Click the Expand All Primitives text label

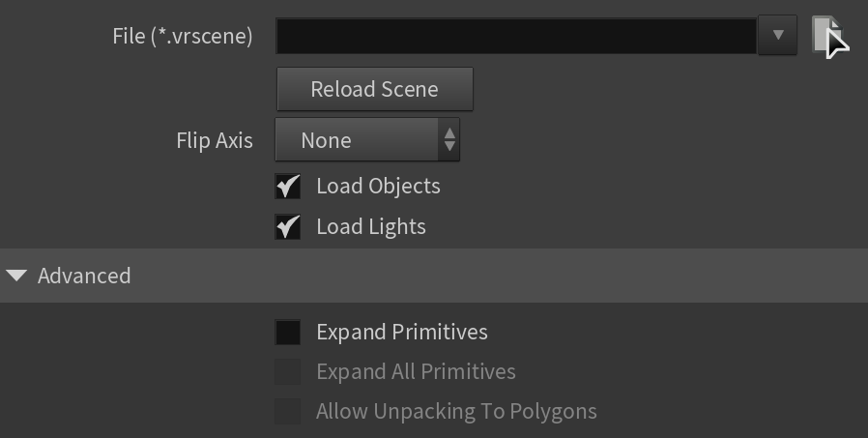[x=417, y=371]
